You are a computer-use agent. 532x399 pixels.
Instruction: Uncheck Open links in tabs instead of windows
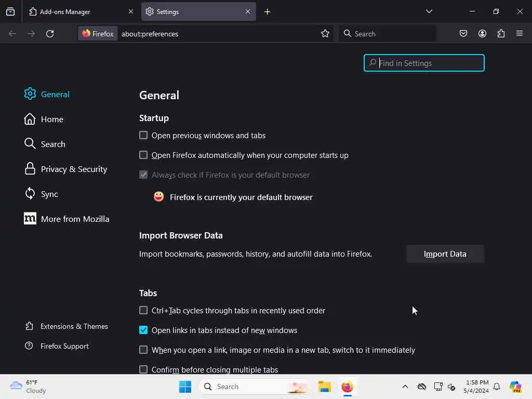click(143, 330)
